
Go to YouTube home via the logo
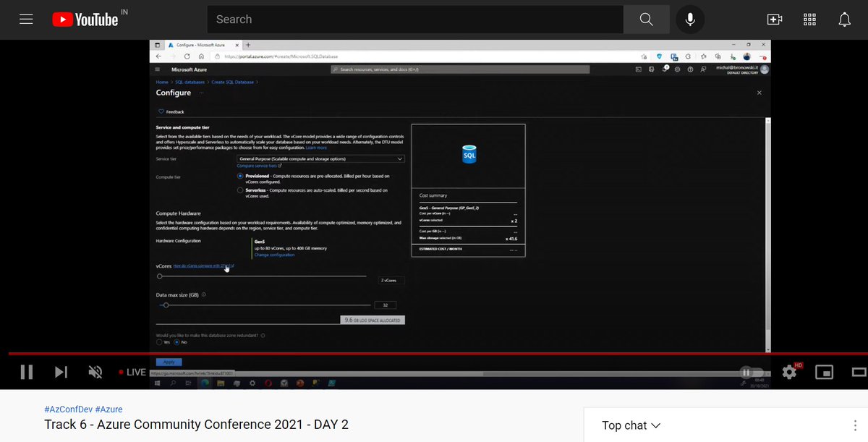pos(85,20)
